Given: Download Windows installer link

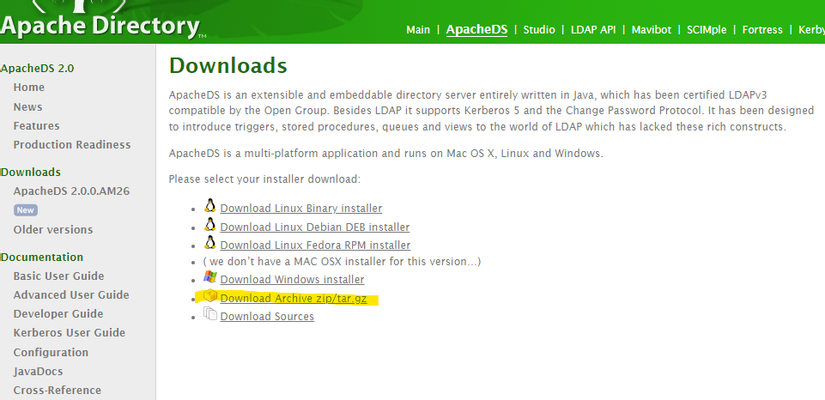Looking at the screenshot, I should click(x=292, y=279).
